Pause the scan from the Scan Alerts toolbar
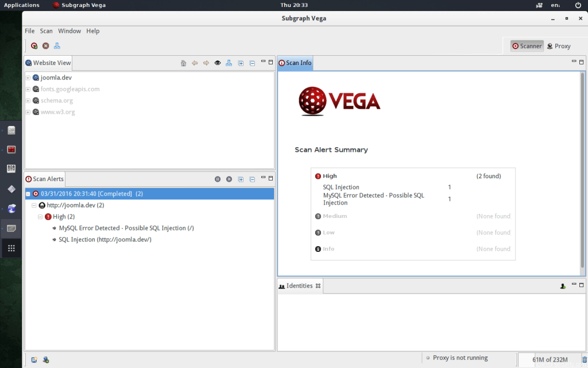The image size is (588, 368). coord(218,179)
